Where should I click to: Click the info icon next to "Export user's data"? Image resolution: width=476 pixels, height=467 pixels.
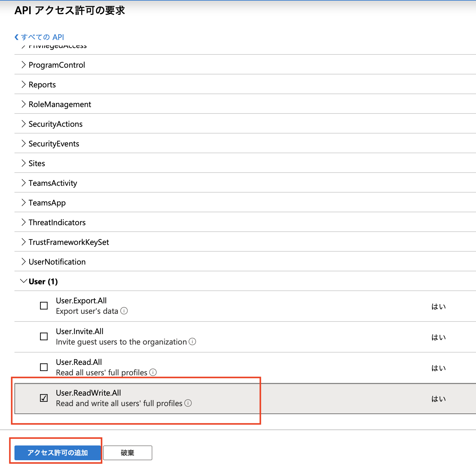coord(124,311)
